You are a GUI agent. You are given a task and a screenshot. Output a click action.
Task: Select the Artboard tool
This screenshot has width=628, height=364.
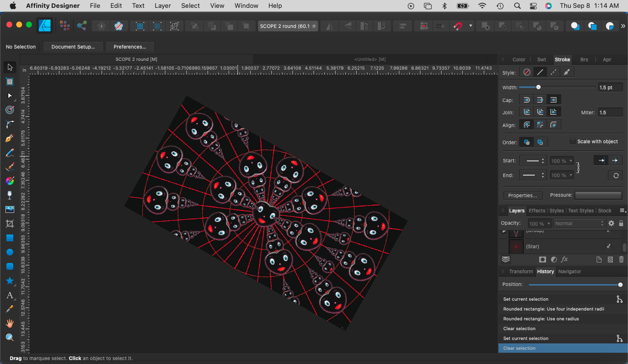click(10, 81)
